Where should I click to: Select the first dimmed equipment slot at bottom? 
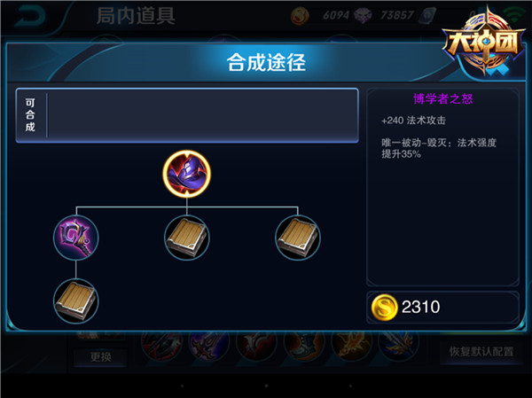click(161, 346)
